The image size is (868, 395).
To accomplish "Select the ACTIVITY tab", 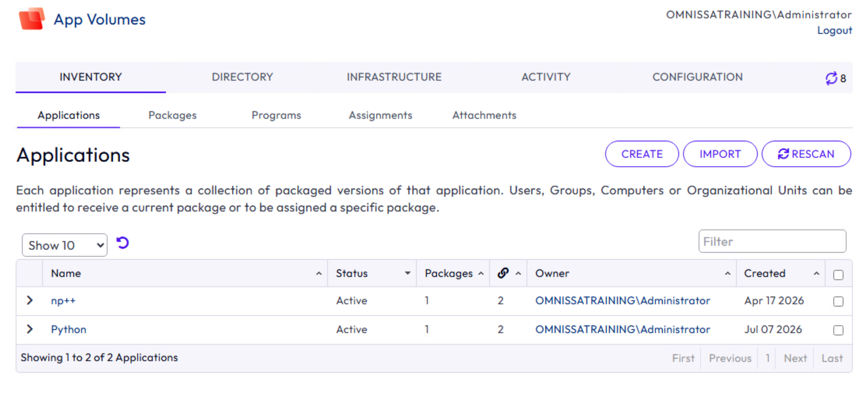I will click(546, 77).
